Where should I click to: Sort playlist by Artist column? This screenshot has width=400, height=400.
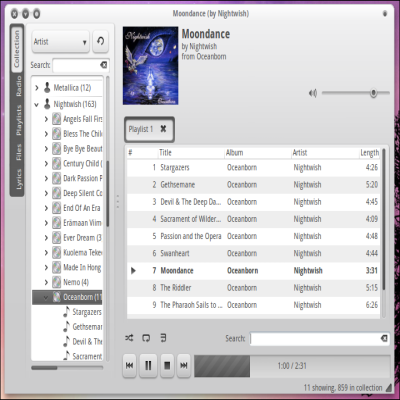(x=325, y=153)
